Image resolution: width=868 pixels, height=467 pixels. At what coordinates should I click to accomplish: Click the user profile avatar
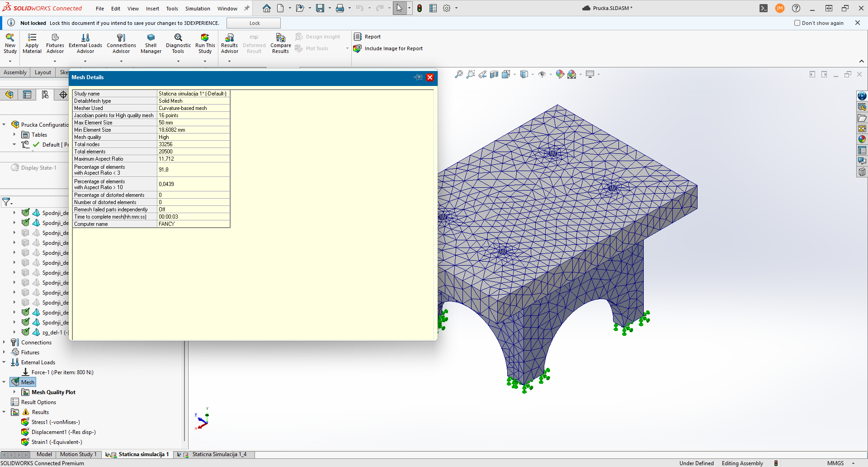point(780,8)
